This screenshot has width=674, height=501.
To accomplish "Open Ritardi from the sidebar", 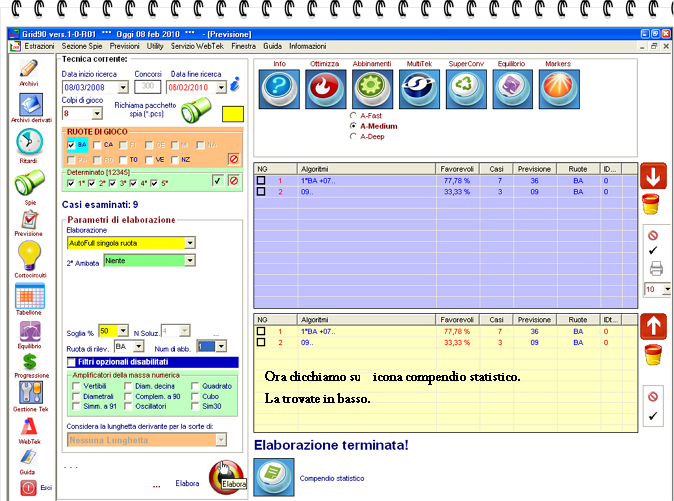I will (x=29, y=146).
